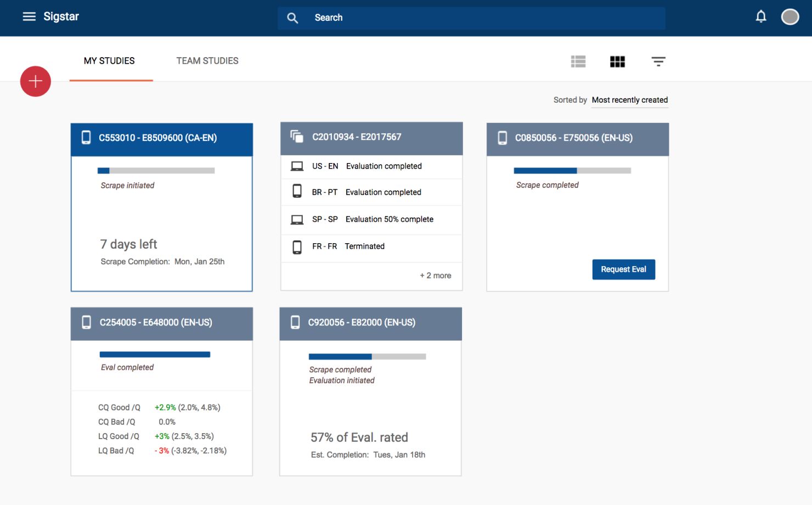
Task: Click the red add study button
Action: (x=36, y=82)
